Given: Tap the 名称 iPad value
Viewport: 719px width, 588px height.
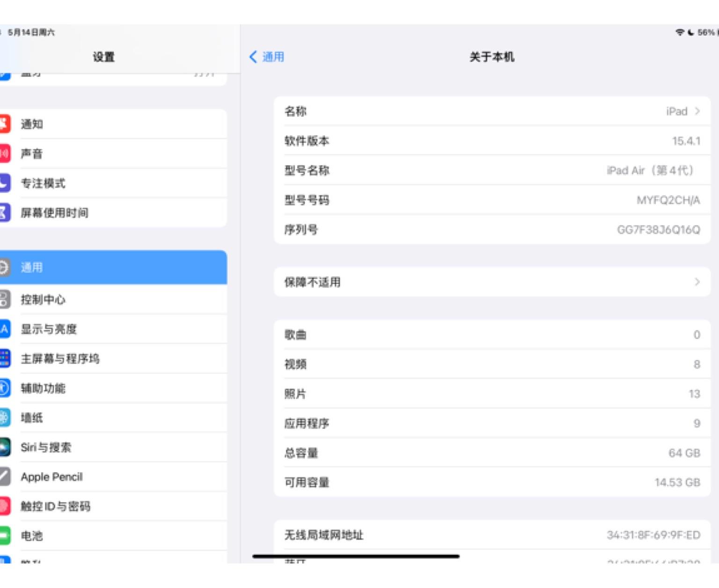Looking at the screenshot, I should click(x=677, y=111).
